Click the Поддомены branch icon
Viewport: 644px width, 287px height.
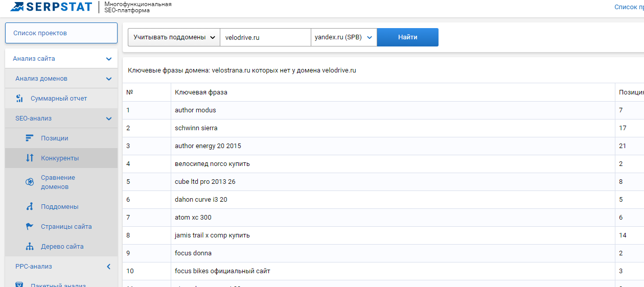tap(30, 207)
